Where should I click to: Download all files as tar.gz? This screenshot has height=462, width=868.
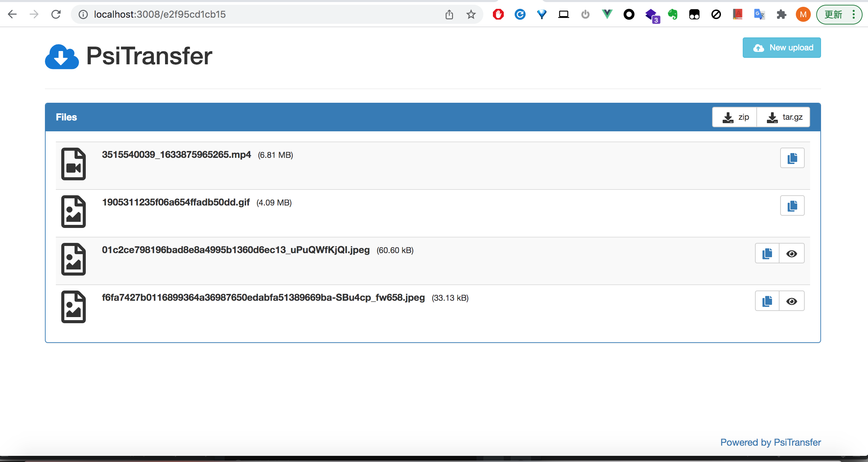[x=784, y=117]
